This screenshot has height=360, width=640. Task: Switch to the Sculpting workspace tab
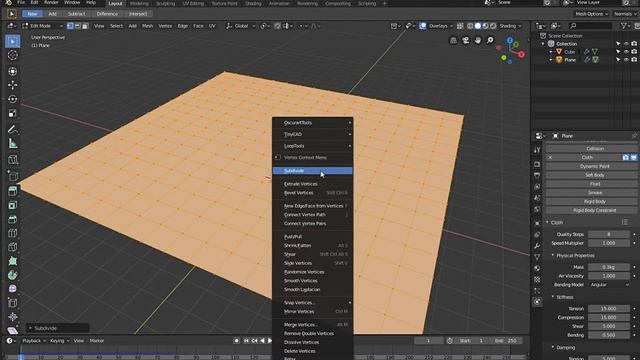coord(165,4)
